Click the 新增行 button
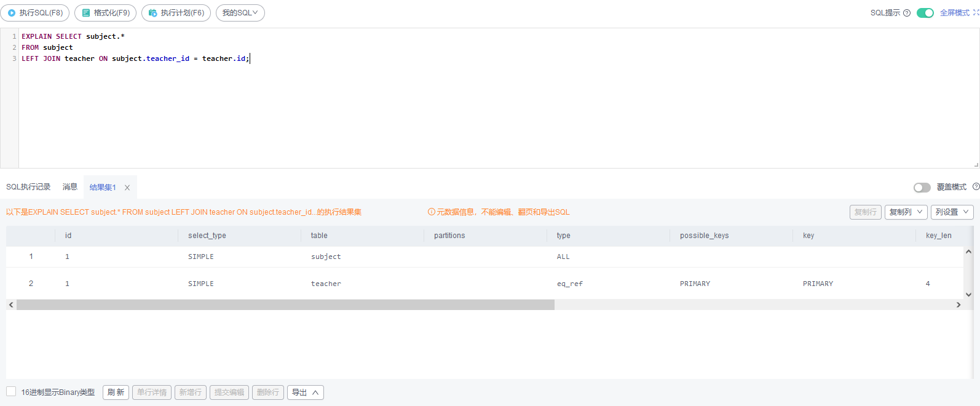The width and height of the screenshot is (980, 406). (x=191, y=392)
